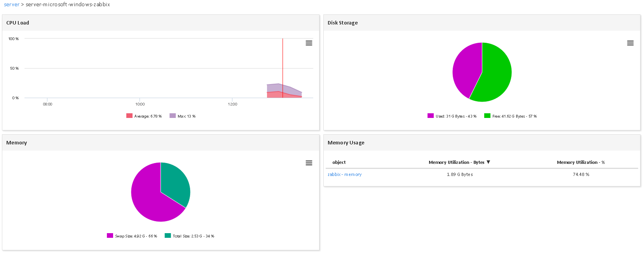The width and height of the screenshot is (644, 253).
Task: Click the '10:00' time axis label
Action: click(x=140, y=104)
